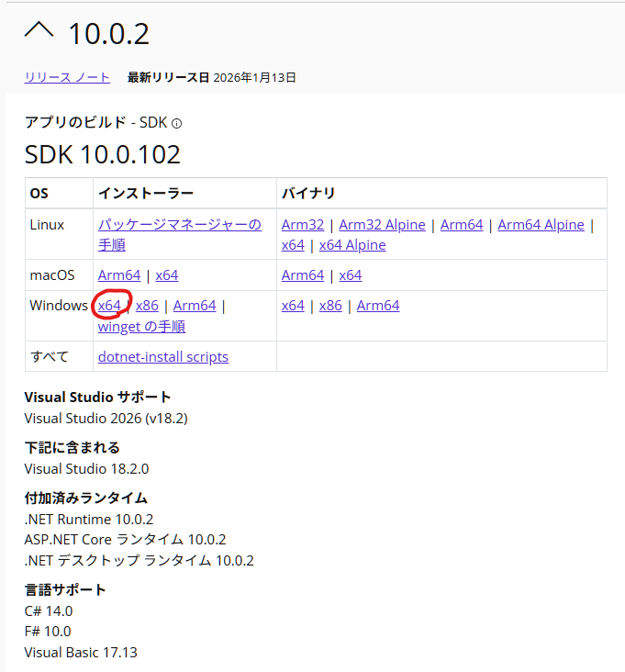Image resolution: width=625 pixels, height=672 pixels.
Task: Download macOS x64 binary
Action: click(x=351, y=275)
